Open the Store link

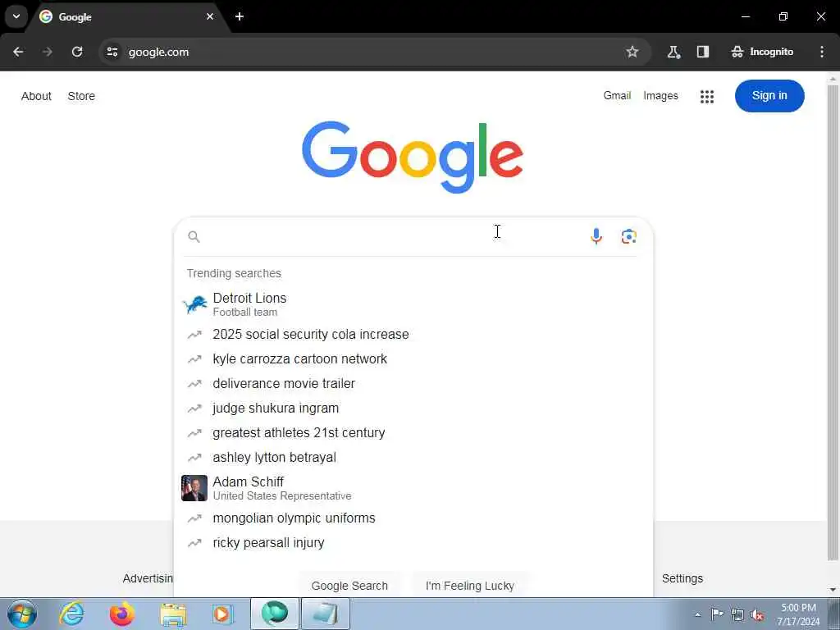pyautogui.click(x=81, y=96)
